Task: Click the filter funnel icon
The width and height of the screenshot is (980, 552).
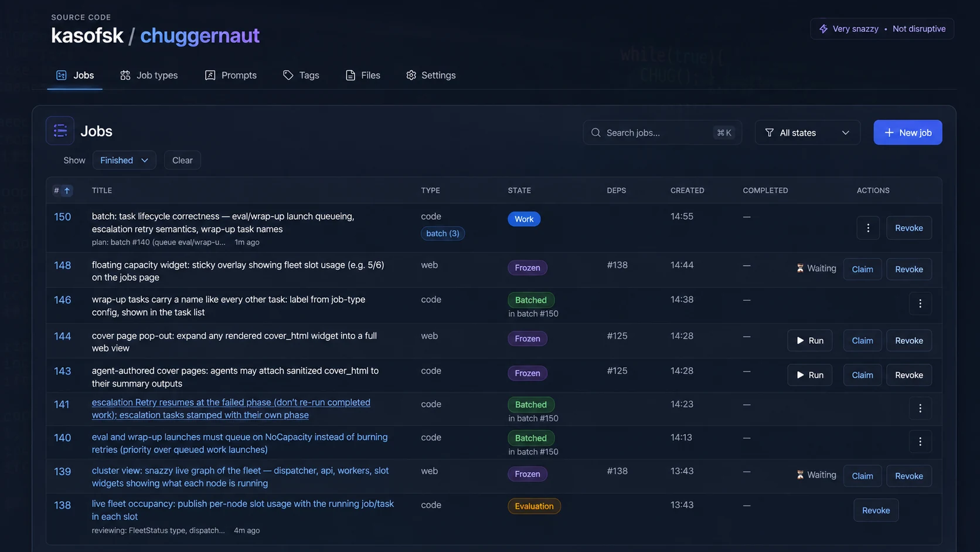Action: click(770, 133)
